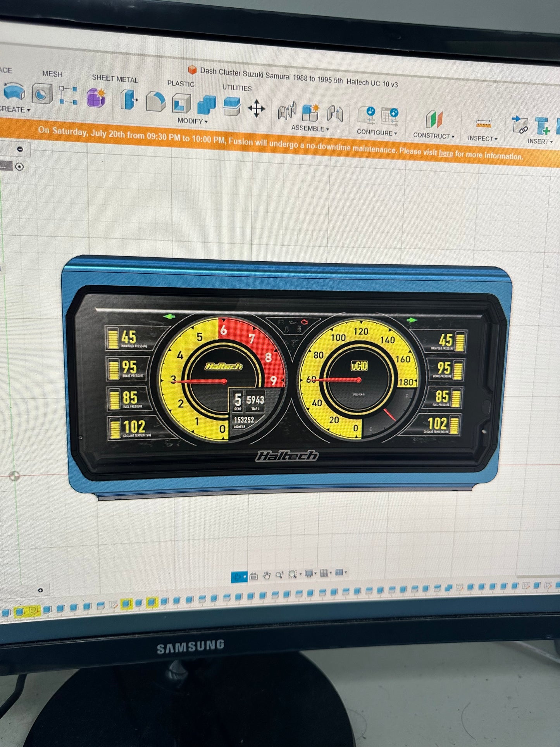Screen dimensions: 560x747
Task: Open the CONSTRUCT dropdown menu
Action: tap(434, 136)
